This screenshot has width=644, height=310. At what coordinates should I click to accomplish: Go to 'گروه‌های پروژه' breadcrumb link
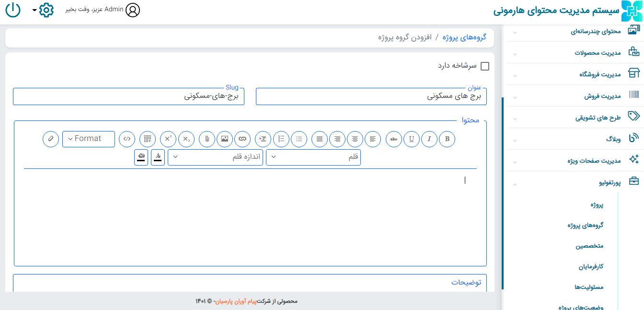[464, 37]
